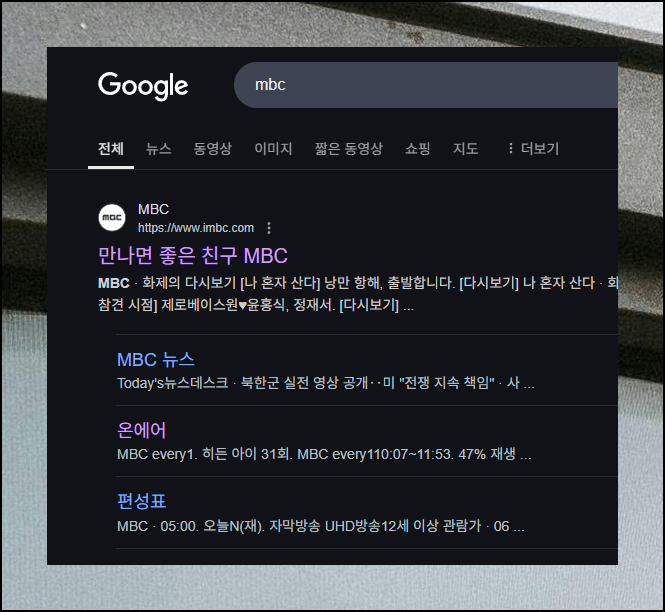Click the snippet 'MBC · 05:00. 오늘N(재)'
Viewport: 665px width, 612px height.
(x=321, y=526)
